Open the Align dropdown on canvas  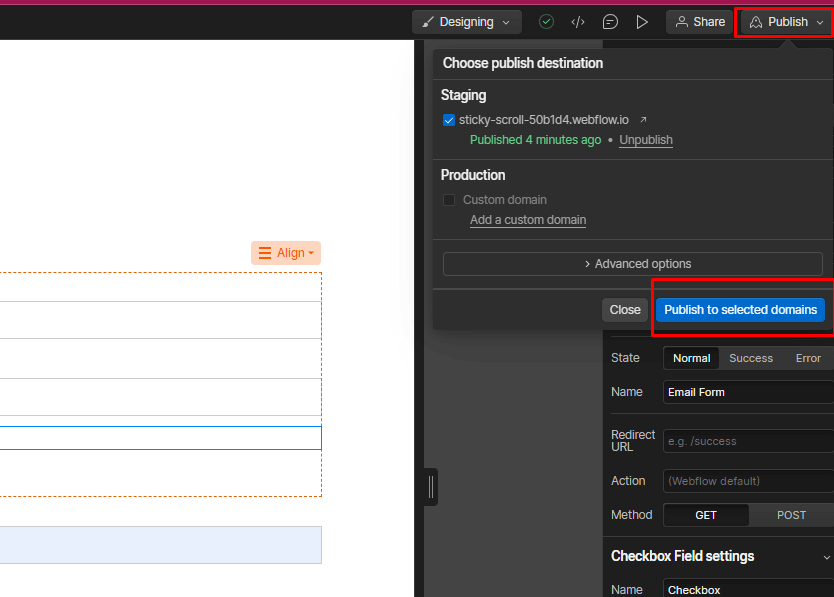(286, 253)
